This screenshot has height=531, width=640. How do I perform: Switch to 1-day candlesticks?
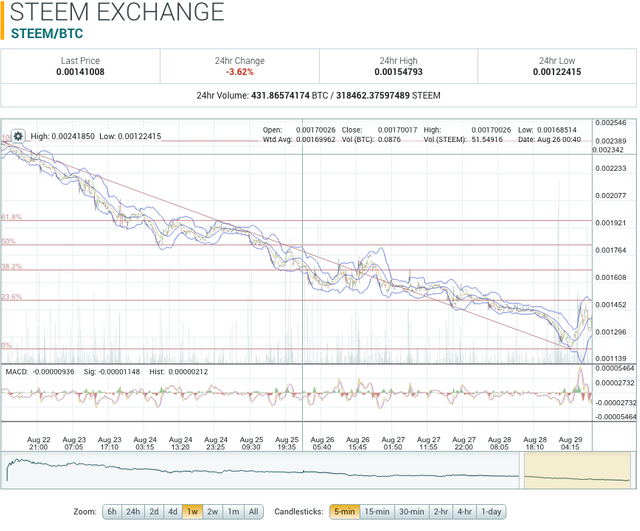491,512
